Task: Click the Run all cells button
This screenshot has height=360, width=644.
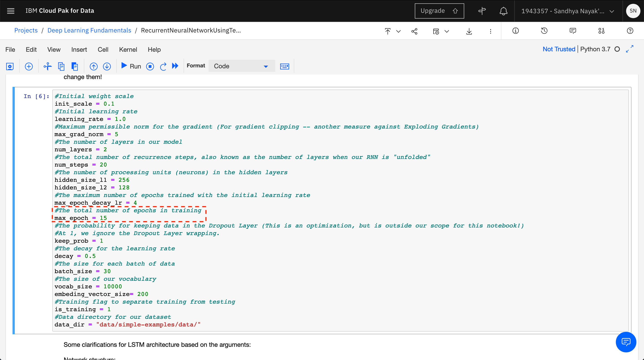Action: click(x=176, y=66)
